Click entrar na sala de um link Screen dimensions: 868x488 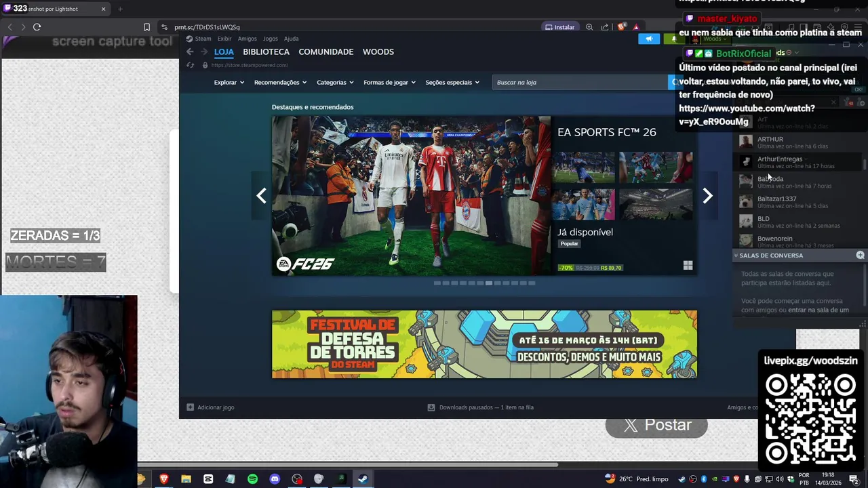click(x=818, y=310)
